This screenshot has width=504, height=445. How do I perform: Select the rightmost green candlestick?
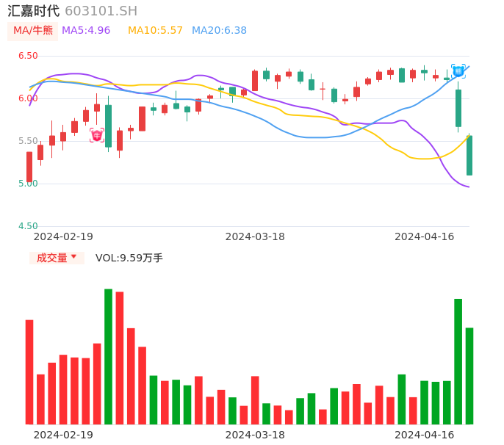click(x=469, y=155)
